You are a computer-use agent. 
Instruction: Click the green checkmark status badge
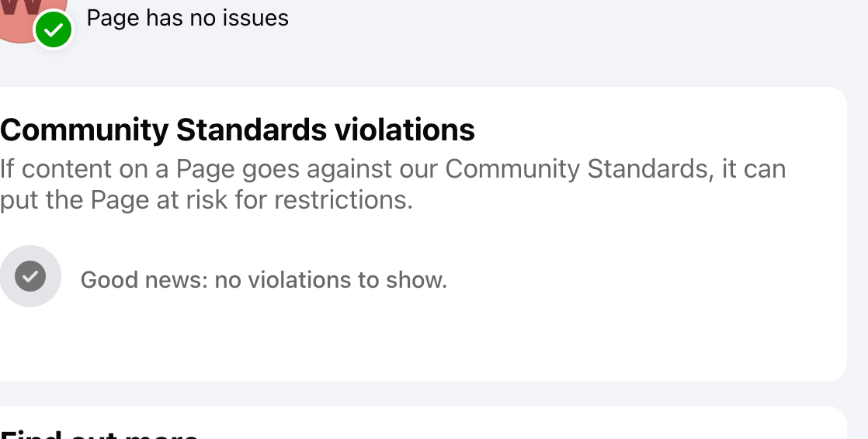54,30
